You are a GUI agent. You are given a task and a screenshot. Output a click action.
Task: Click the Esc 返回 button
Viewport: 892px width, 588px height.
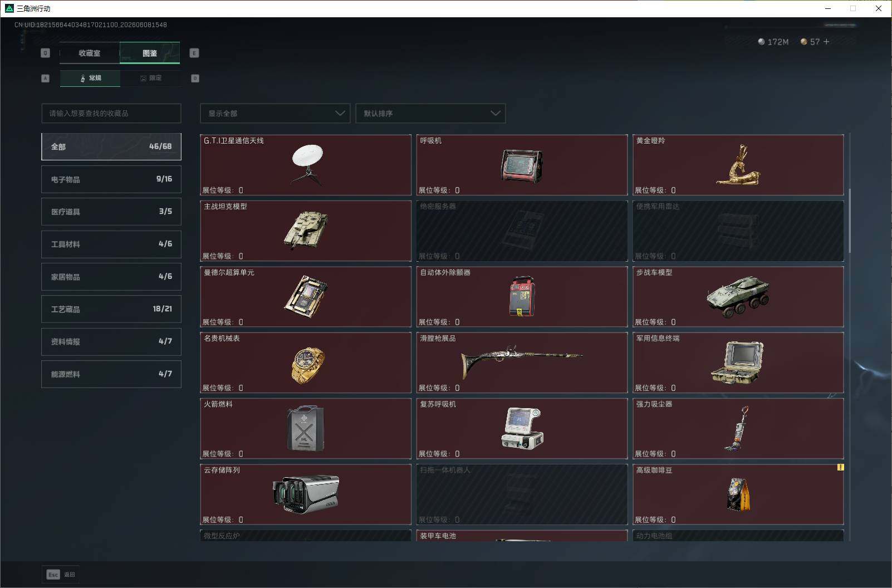click(x=61, y=574)
